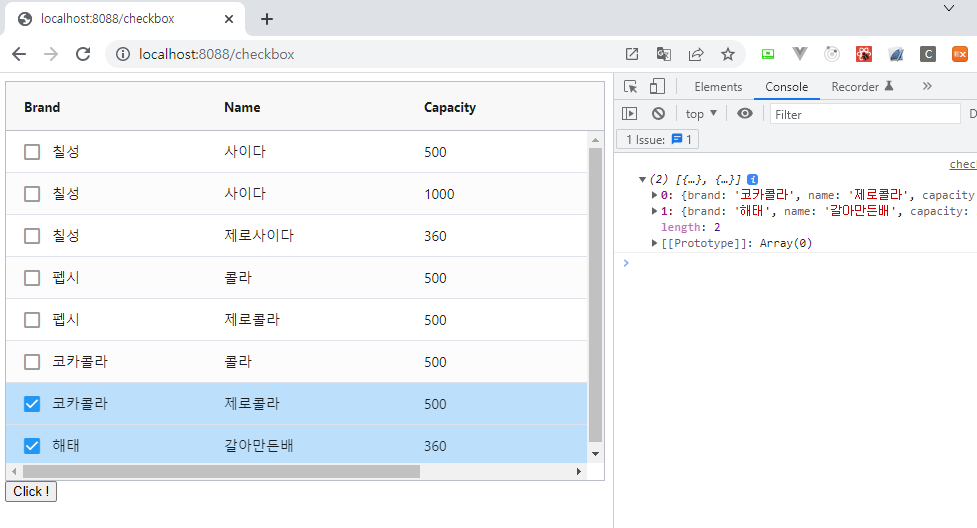The width and height of the screenshot is (977, 528).
Task: Open the green screen extension icon
Action: click(x=768, y=54)
